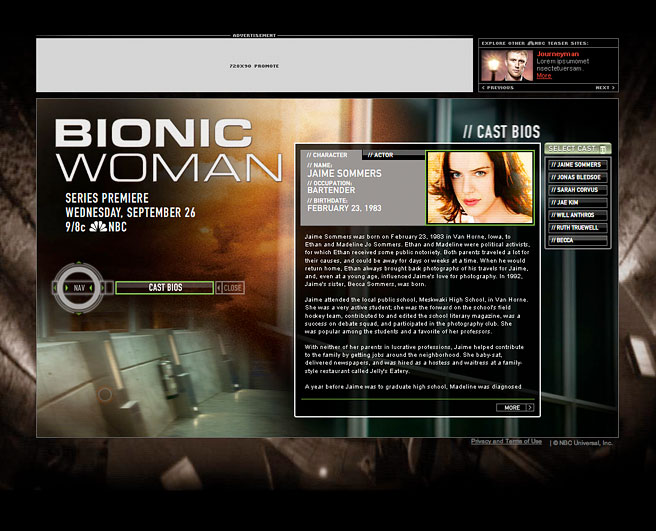Switch to the Character tab
This screenshot has height=531, width=656.
point(327,155)
